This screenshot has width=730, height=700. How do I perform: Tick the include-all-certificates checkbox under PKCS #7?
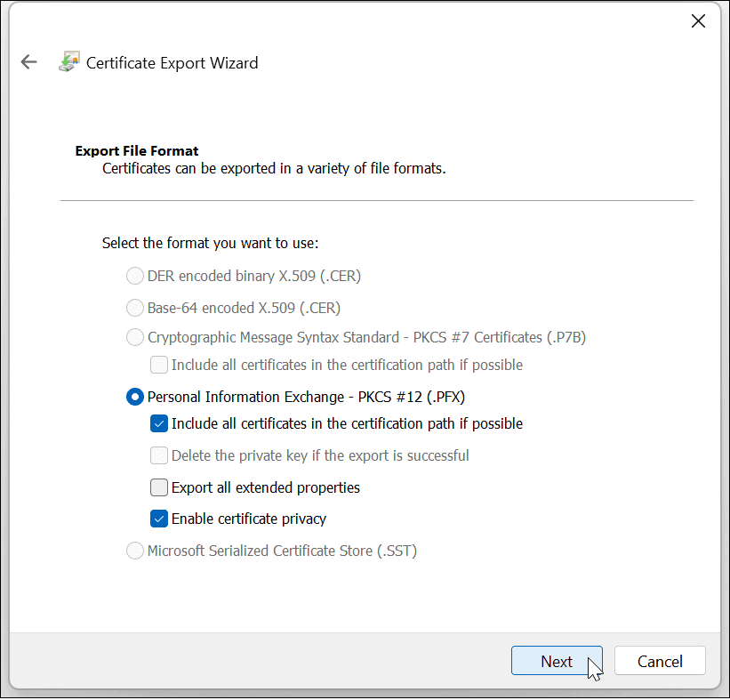[159, 365]
